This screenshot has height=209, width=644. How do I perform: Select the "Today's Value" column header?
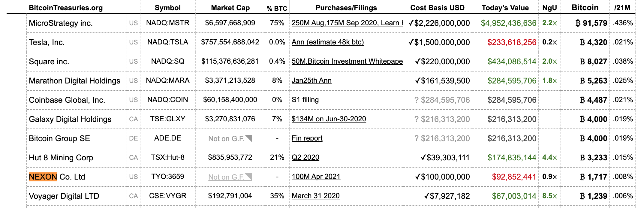click(505, 8)
